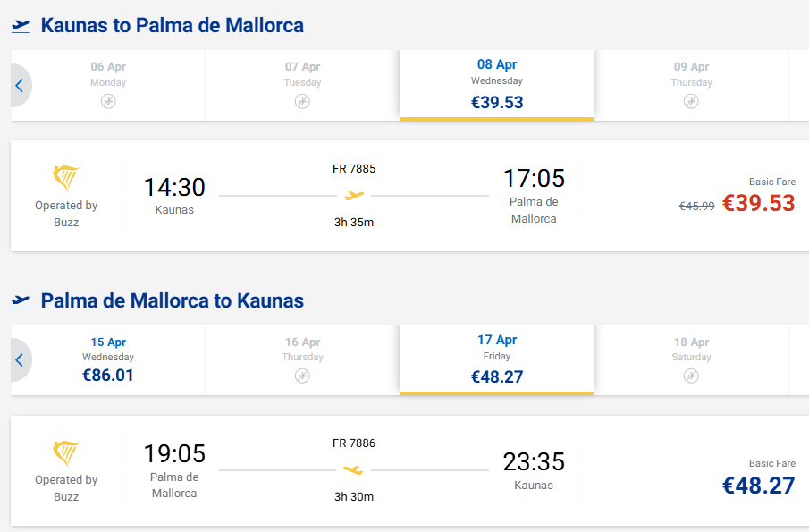Click the no-flight icon under 09 Apr Thursday
Screen dimensions: 809x532
point(691,102)
